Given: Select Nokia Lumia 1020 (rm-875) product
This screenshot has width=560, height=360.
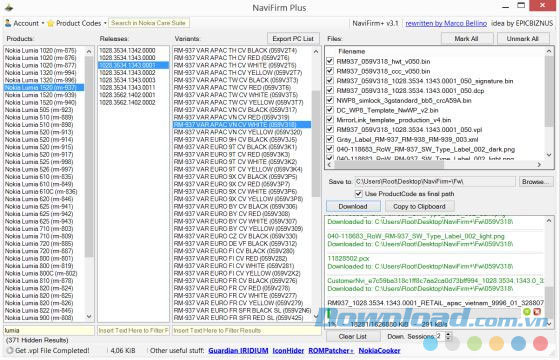Looking at the screenshot, I should (x=41, y=50).
